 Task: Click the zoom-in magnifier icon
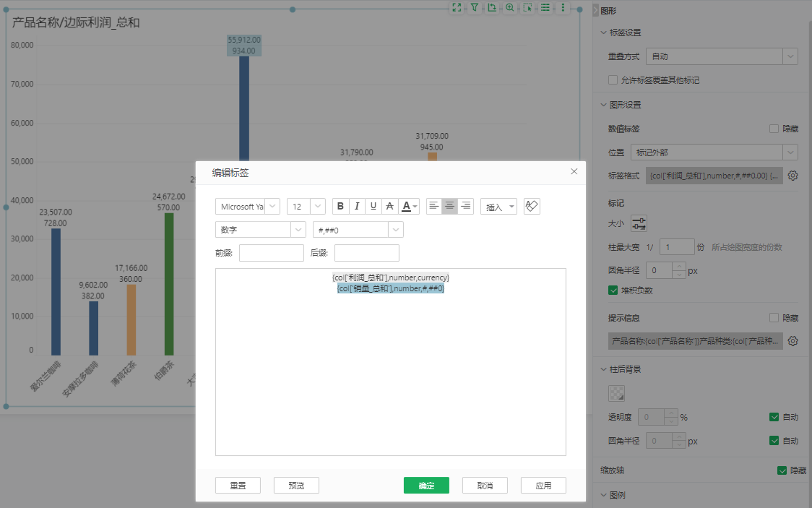pyautogui.click(x=510, y=8)
